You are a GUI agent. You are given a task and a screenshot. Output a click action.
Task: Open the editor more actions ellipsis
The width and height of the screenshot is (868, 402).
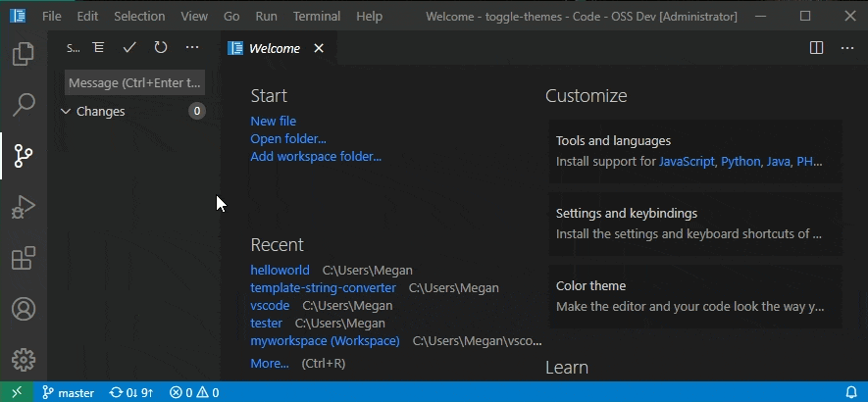[x=847, y=48]
